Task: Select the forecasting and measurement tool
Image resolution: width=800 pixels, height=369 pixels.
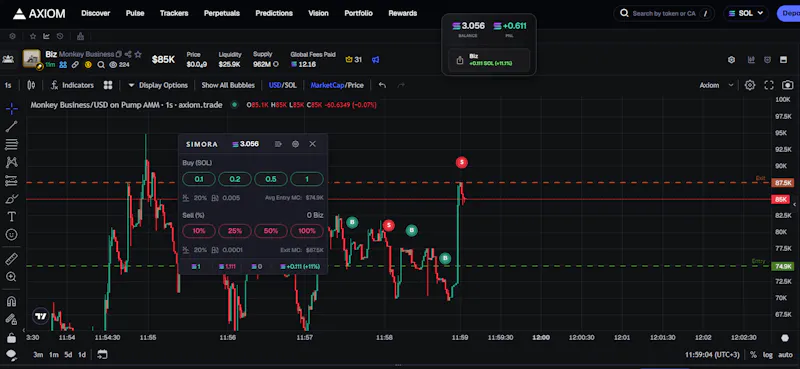Action: 11,180
